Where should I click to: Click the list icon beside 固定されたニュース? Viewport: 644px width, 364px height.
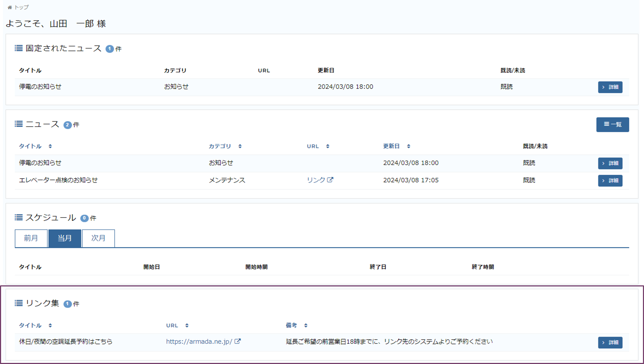(19, 48)
